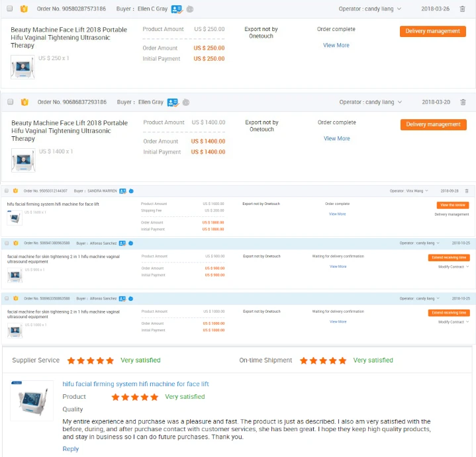Open product thumbnail on the US $250 order
Viewport: 476px width, 457px height.
pos(23,67)
